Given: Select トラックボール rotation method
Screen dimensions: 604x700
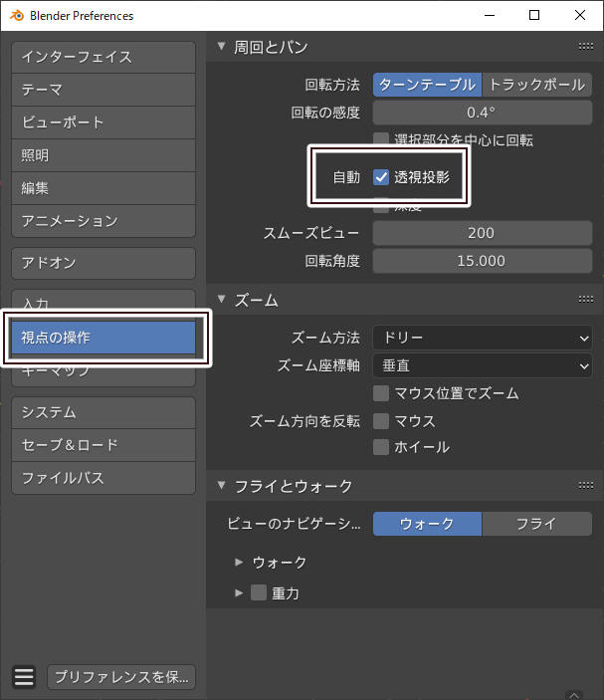Looking at the screenshot, I should click(537, 85).
